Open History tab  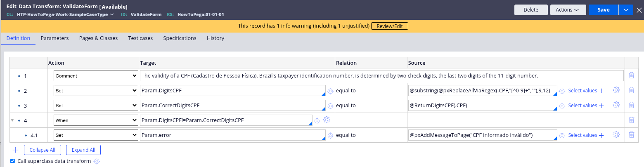(215, 38)
